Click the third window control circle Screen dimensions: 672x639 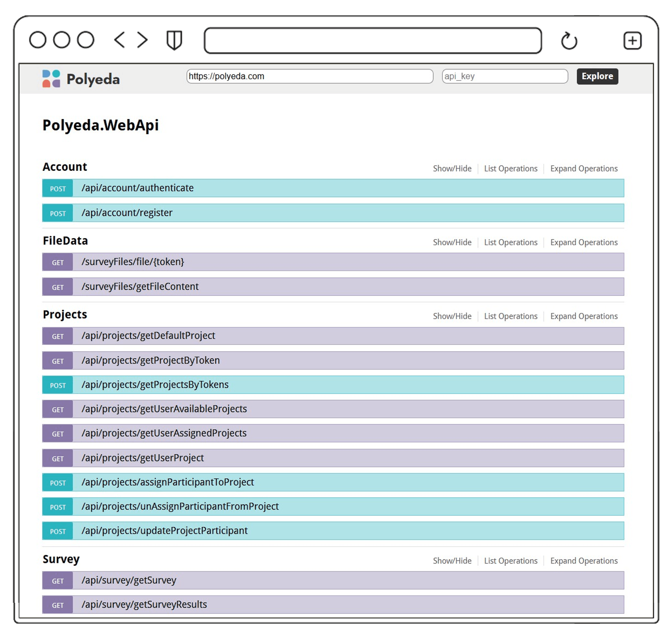click(86, 40)
